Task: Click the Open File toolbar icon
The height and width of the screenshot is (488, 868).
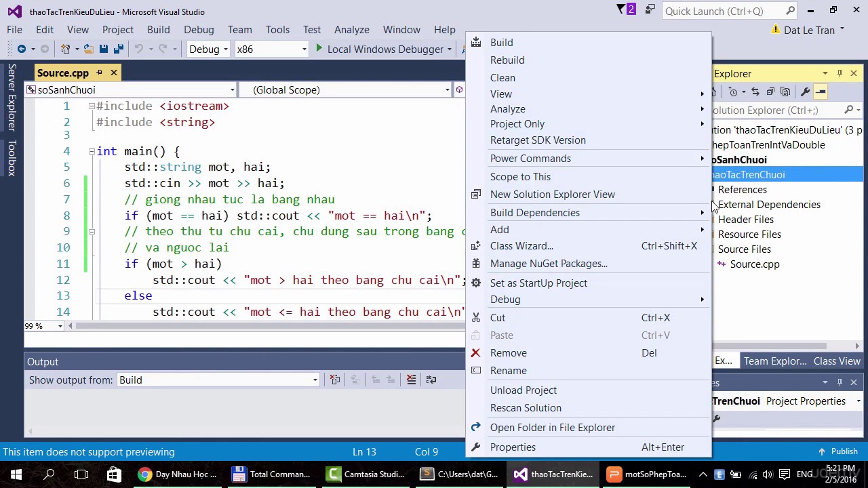Action: [x=88, y=49]
